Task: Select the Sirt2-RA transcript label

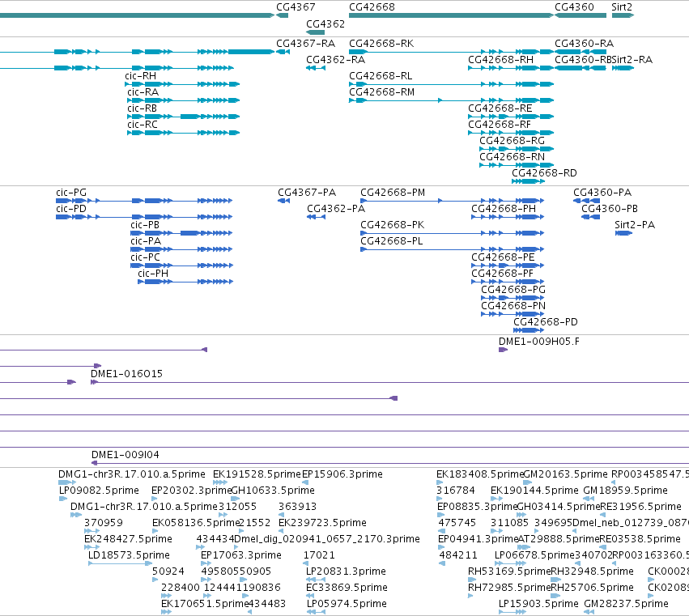Action: tap(632, 60)
